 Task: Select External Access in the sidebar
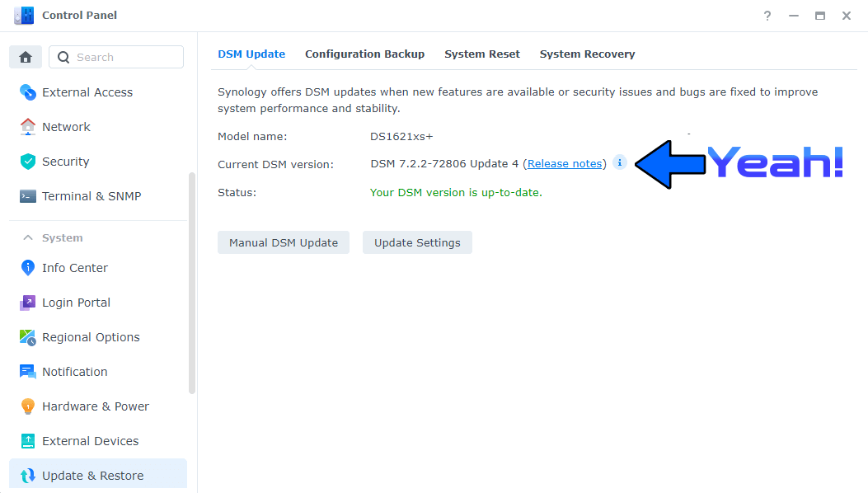pos(97,92)
